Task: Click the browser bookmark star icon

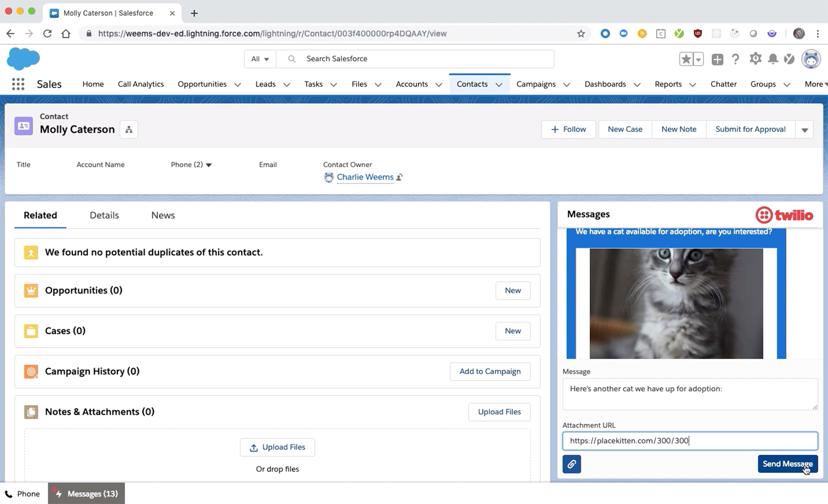Action: pos(581,34)
